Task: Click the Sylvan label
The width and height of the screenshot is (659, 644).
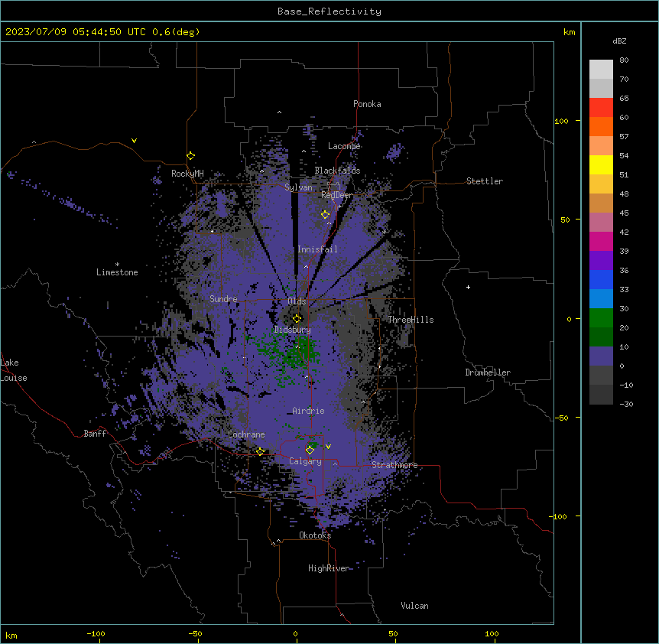Action: 298,187
